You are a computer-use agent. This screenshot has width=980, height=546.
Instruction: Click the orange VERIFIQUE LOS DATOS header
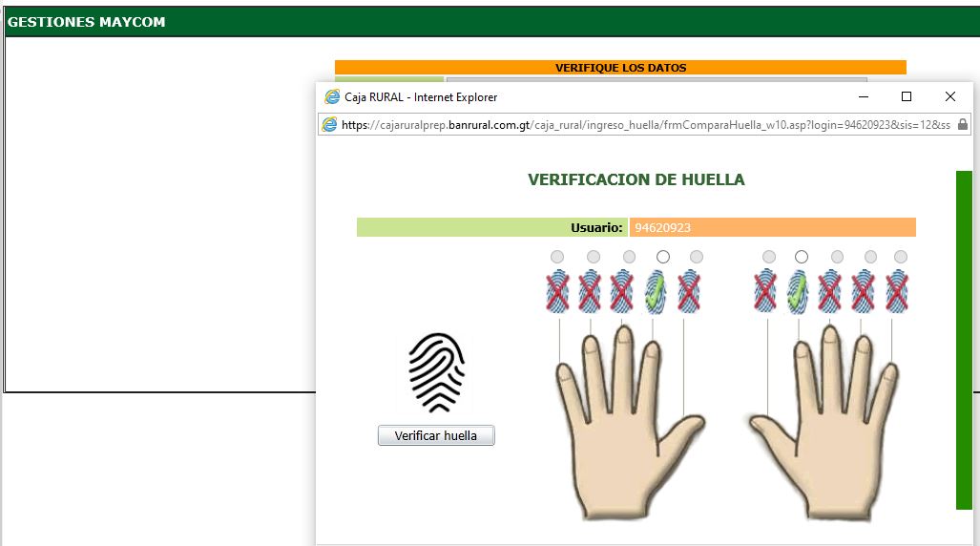(620, 68)
